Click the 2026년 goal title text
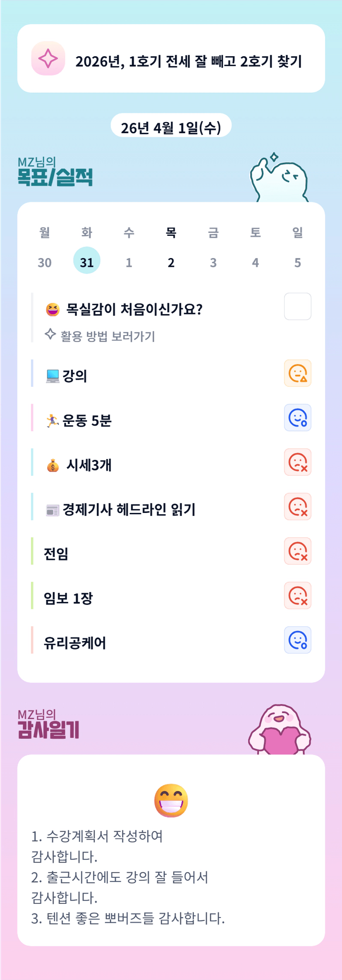 (x=189, y=62)
